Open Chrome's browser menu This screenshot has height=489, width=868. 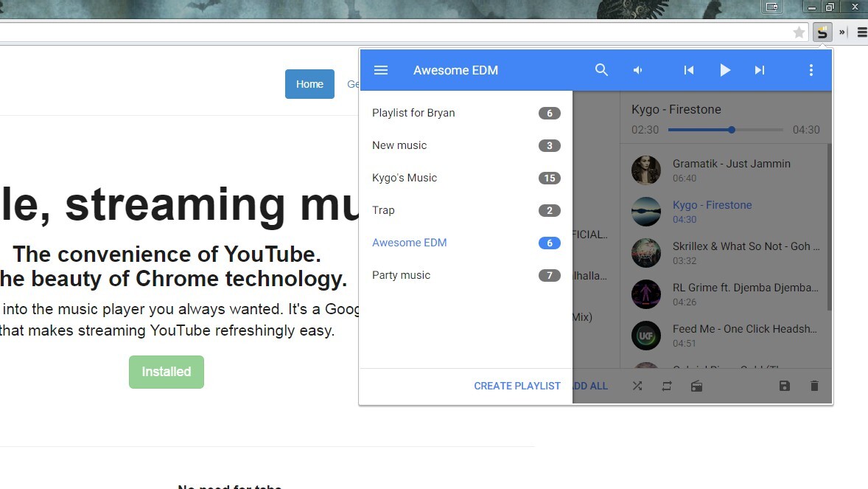[x=861, y=32]
